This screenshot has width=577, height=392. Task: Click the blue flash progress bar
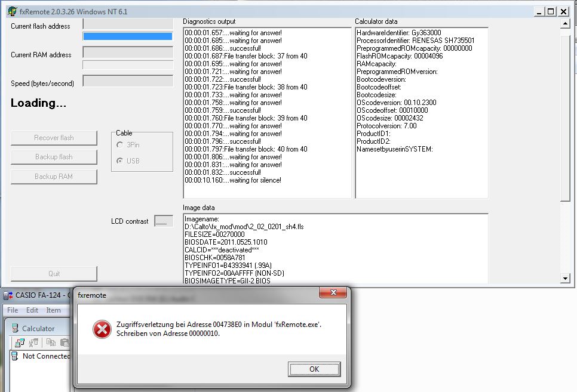(x=128, y=36)
